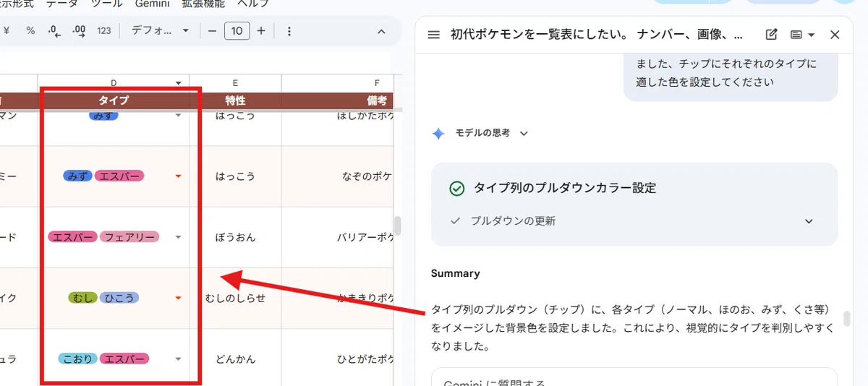Screen dimensions: 868x386
Task: Click the エスパー chip left of フェアリー
Action: [72, 236]
